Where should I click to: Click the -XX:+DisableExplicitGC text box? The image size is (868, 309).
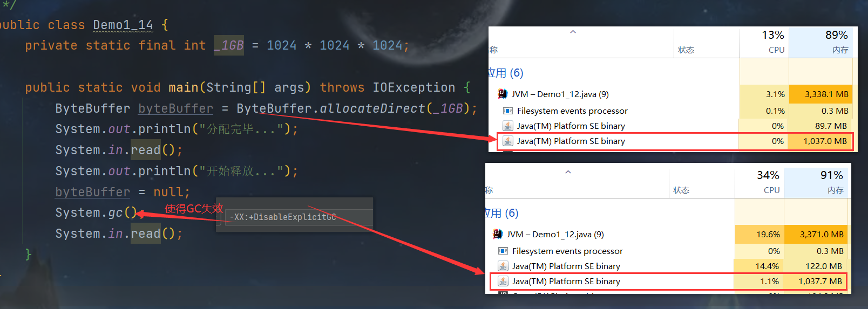coord(298,217)
